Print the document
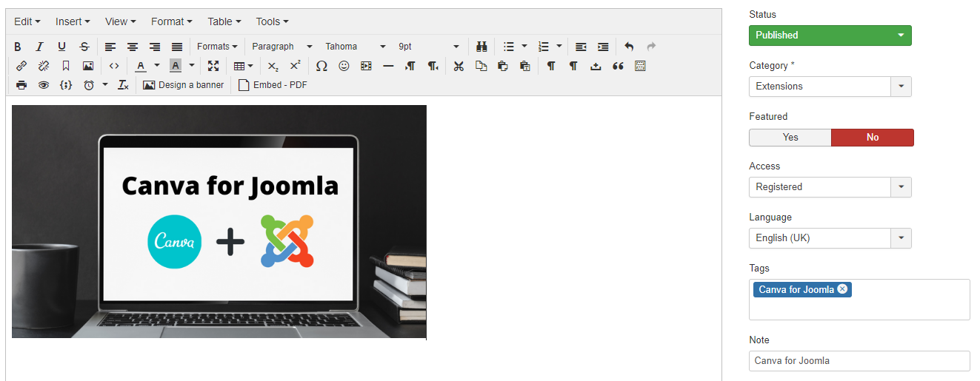The height and width of the screenshot is (381, 980). 21,85
